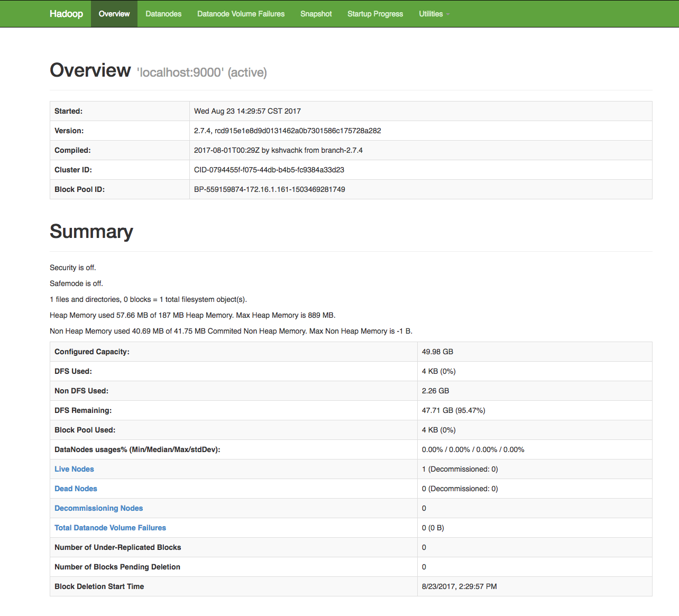Click Live Nodes count '1 (Decommissioned: 0)'

pyautogui.click(x=460, y=469)
